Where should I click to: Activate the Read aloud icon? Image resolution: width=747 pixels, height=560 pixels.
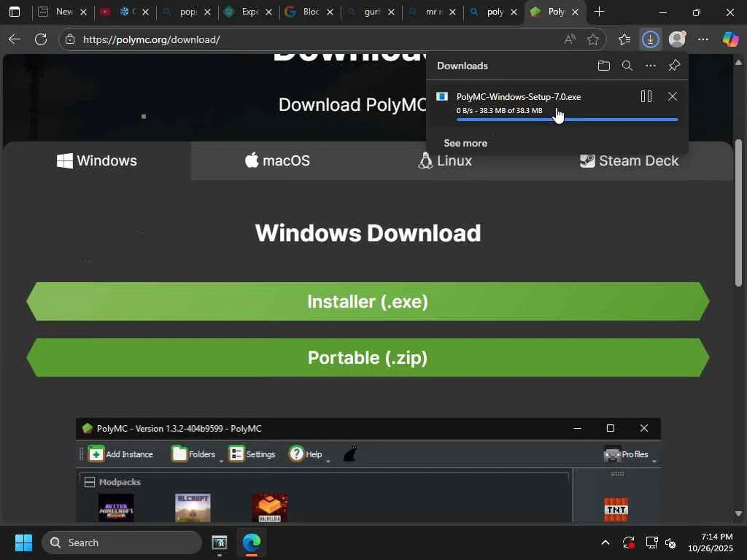570,39
